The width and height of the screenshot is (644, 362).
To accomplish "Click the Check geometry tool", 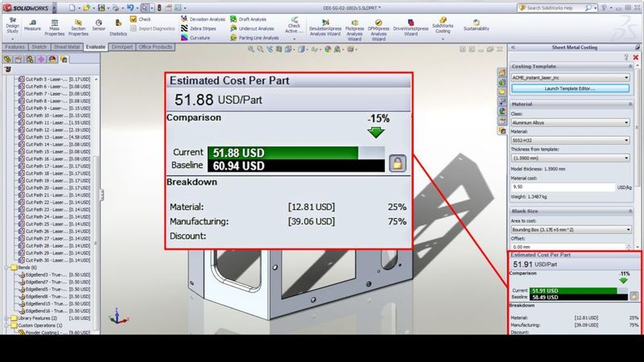I will (x=140, y=19).
